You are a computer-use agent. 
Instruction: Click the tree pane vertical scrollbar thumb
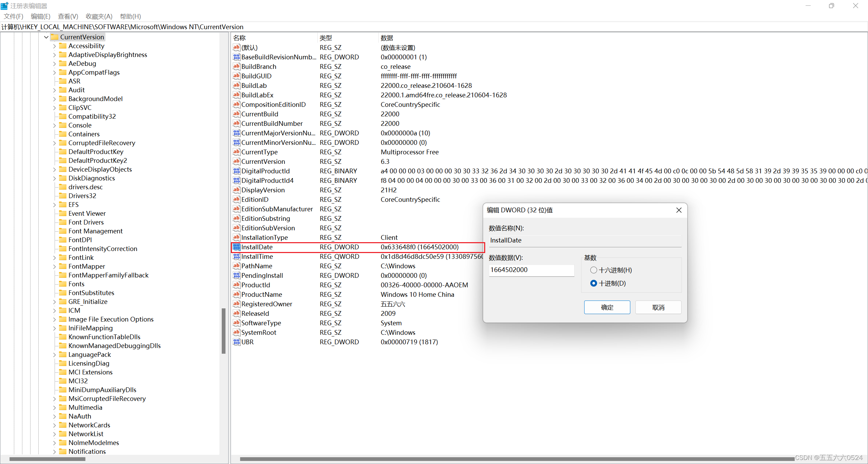(x=223, y=331)
